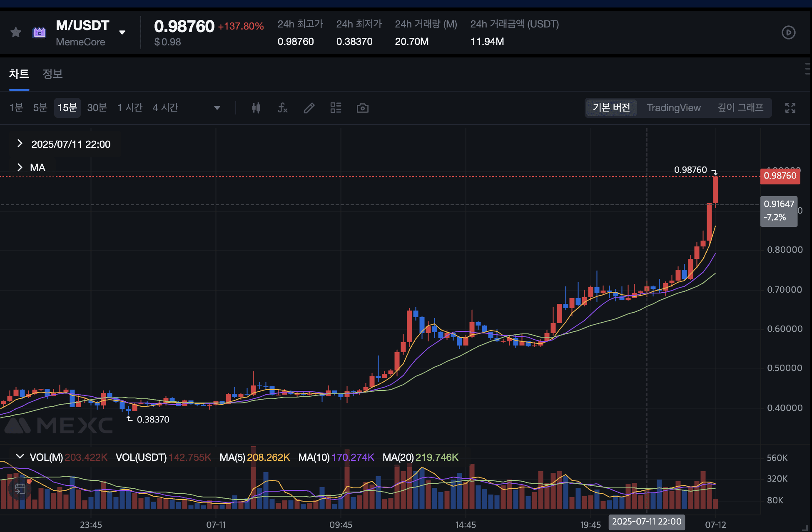812x532 pixels.
Task: Open the 정보 tab
Action: point(52,74)
